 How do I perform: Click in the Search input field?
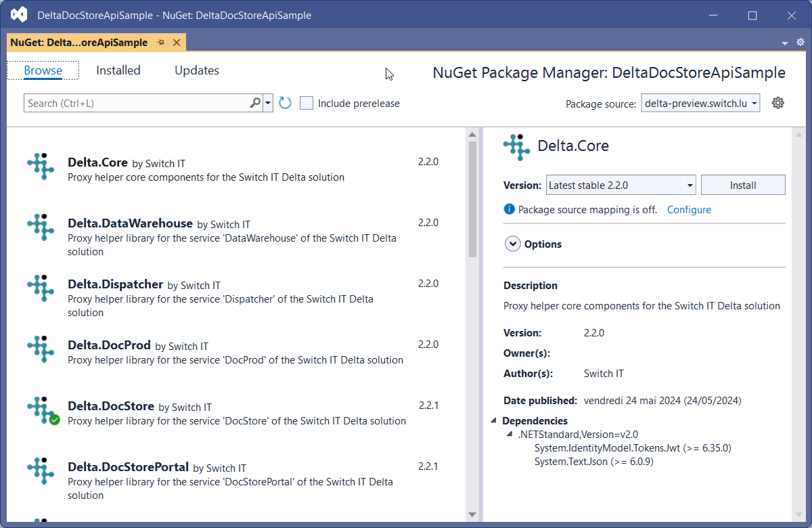[135, 104]
